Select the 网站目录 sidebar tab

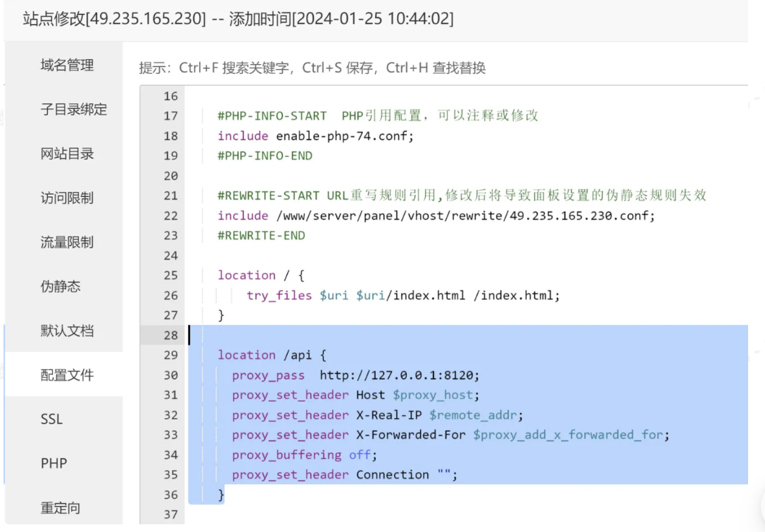pyautogui.click(x=67, y=154)
